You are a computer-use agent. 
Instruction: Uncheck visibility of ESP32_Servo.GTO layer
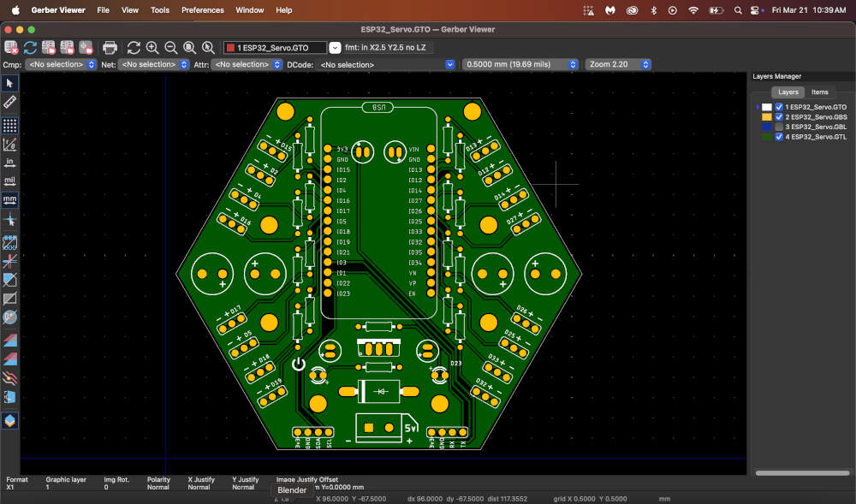point(779,107)
